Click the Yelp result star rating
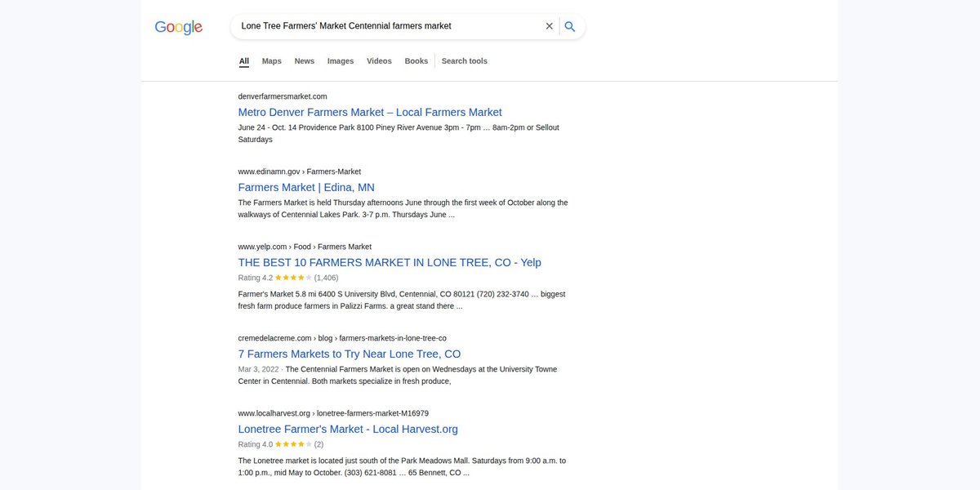The width and height of the screenshot is (980, 490). click(x=293, y=278)
